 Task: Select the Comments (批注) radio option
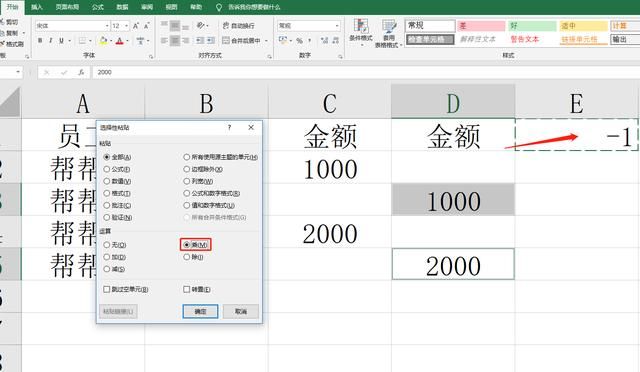coord(107,205)
